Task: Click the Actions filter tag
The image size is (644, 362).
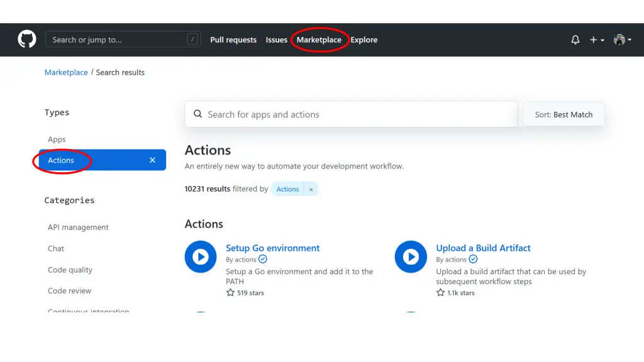Action: [287, 189]
